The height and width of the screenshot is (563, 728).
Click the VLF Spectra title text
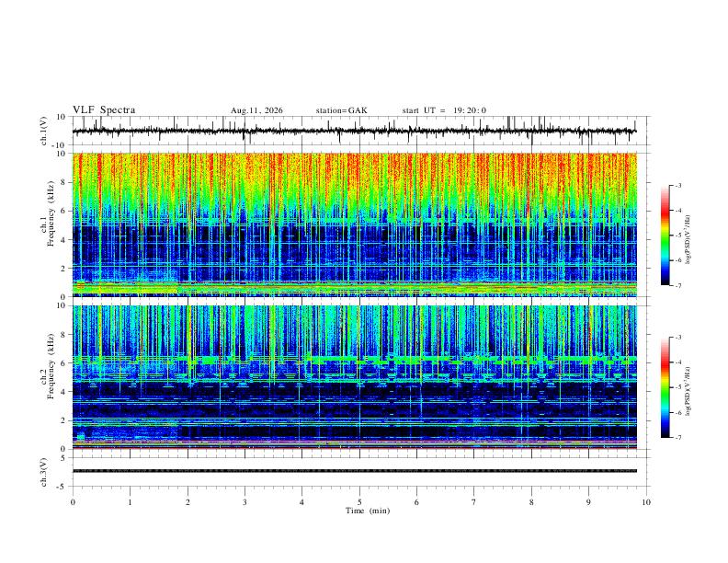[104, 110]
